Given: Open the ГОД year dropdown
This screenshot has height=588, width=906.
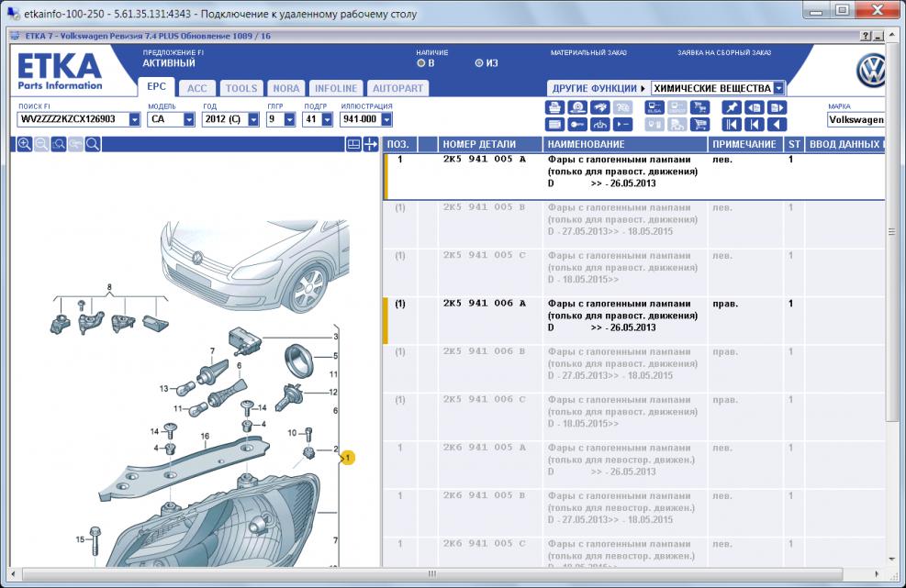Looking at the screenshot, I should click(x=253, y=119).
